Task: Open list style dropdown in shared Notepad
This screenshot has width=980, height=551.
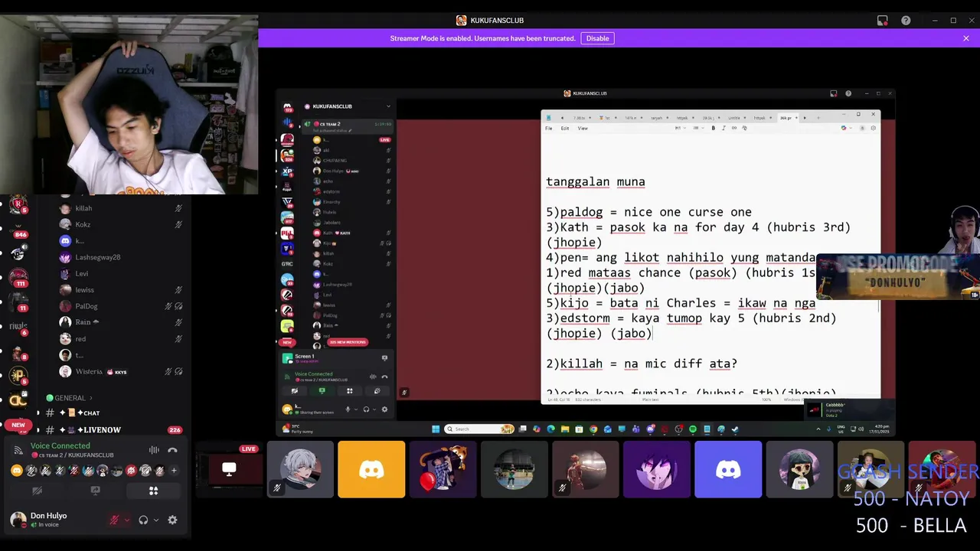Action: [x=697, y=128]
